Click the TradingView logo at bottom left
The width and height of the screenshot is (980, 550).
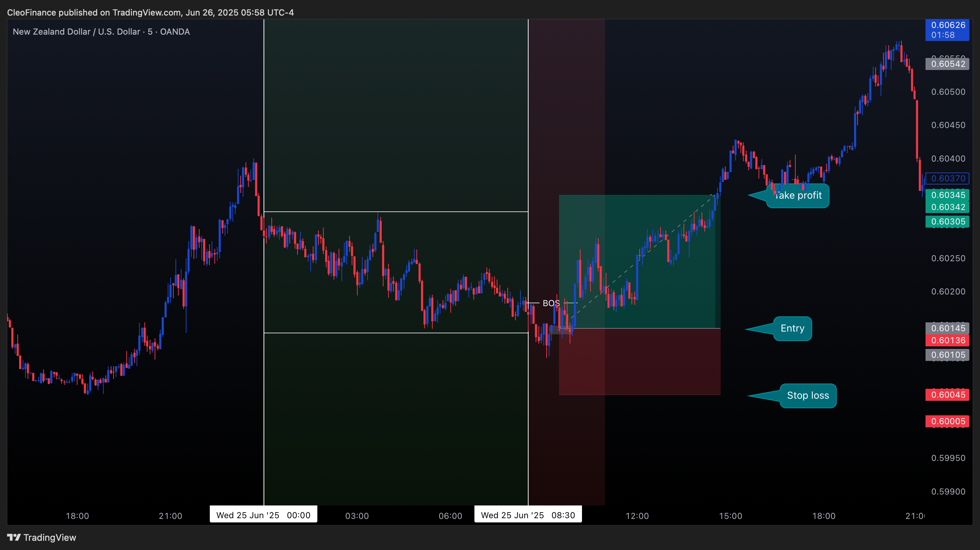[x=41, y=538]
